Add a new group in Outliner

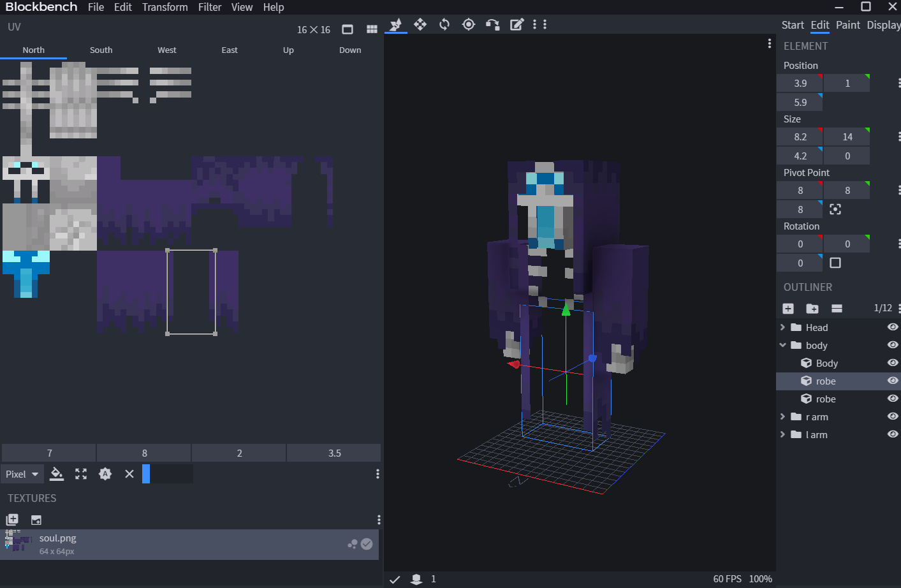click(x=812, y=309)
